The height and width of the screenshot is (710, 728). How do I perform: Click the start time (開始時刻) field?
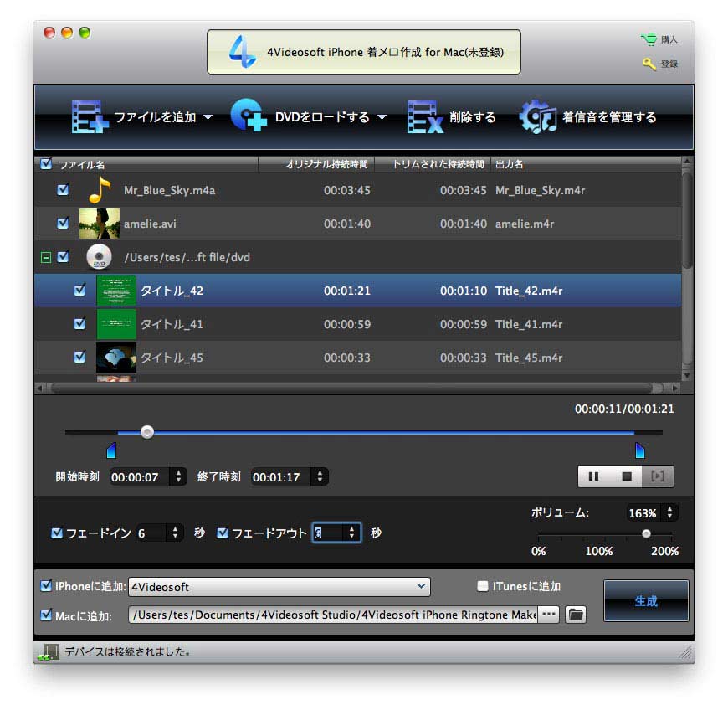tap(138, 476)
